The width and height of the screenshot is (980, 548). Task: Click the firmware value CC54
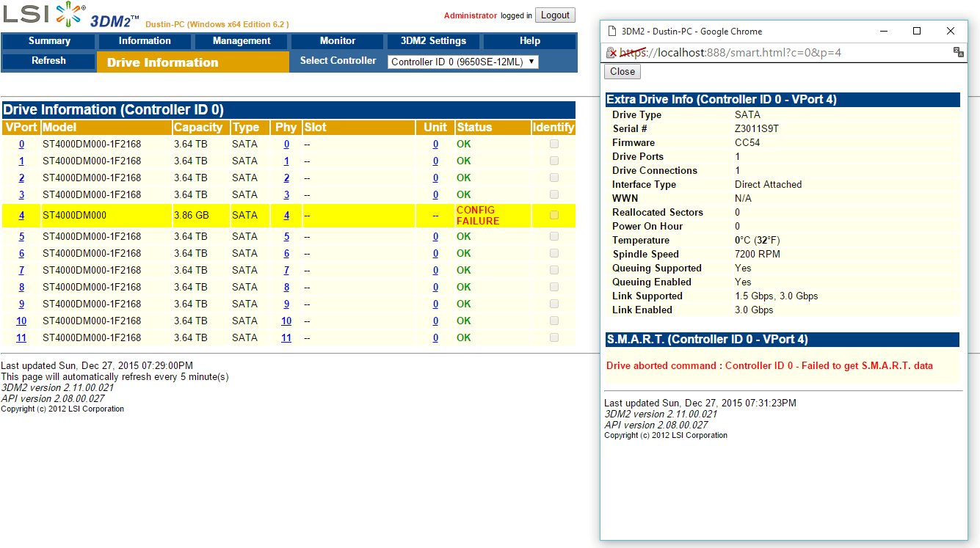pos(747,142)
